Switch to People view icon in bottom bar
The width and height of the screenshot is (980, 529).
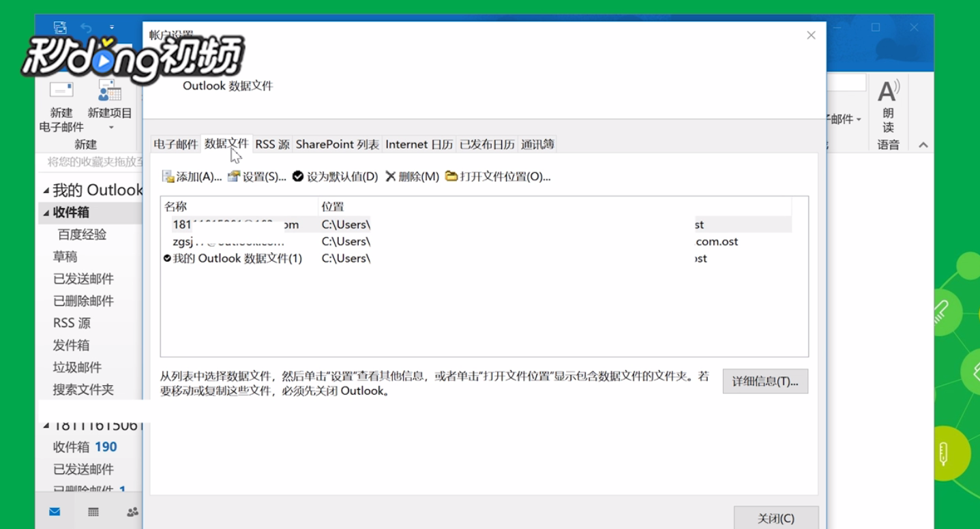132,512
